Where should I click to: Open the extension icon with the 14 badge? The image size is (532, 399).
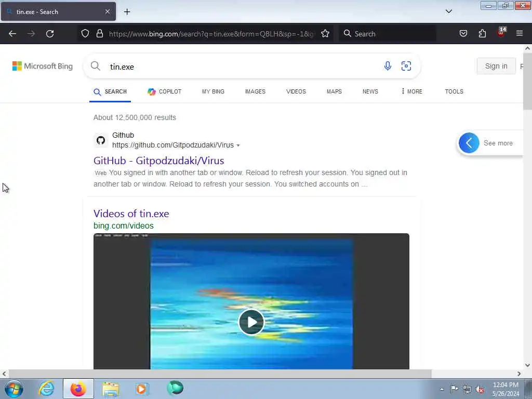(501, 33)
